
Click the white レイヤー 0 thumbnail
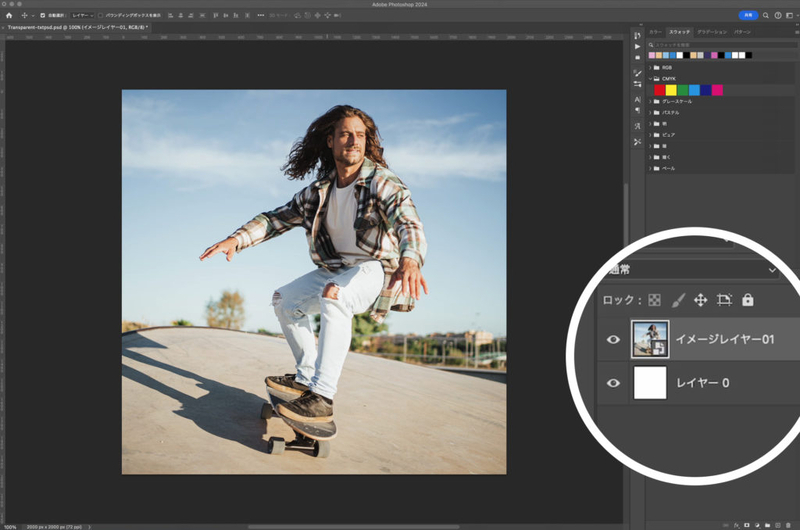pos(650,383)
